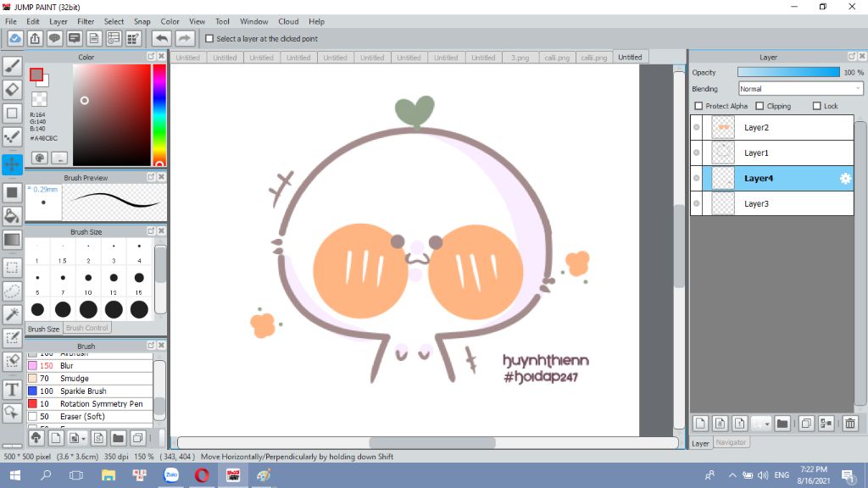Select the Eraser (Soft) brush
This screenshot has height=488, width=868.
coord(90,417)
